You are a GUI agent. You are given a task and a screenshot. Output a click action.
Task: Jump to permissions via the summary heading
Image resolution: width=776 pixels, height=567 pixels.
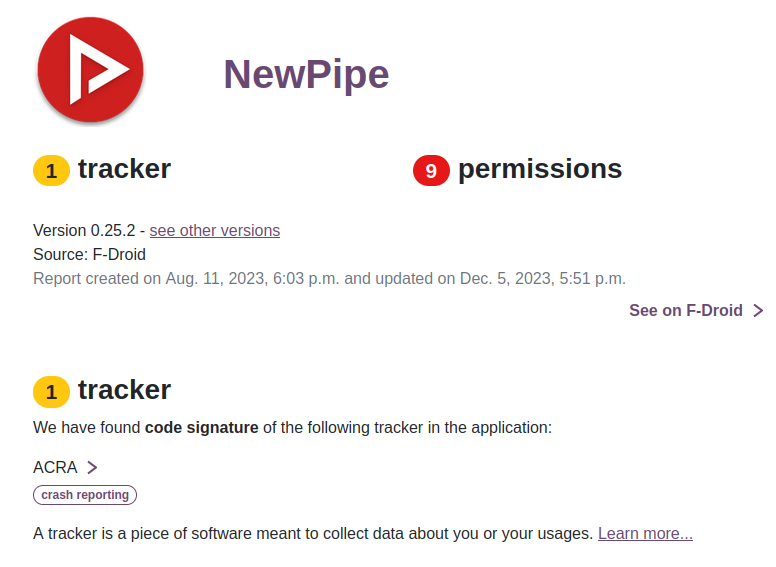point(540,169)
